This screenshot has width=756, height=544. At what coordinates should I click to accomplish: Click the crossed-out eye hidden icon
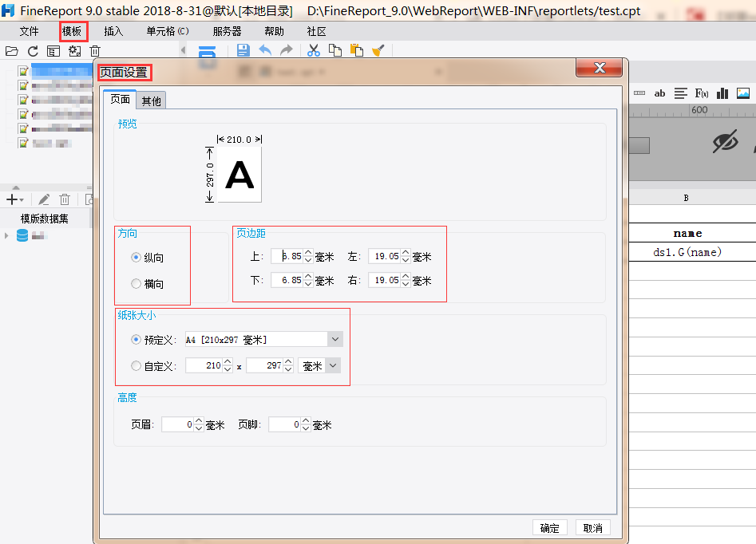tap(725, 142)
